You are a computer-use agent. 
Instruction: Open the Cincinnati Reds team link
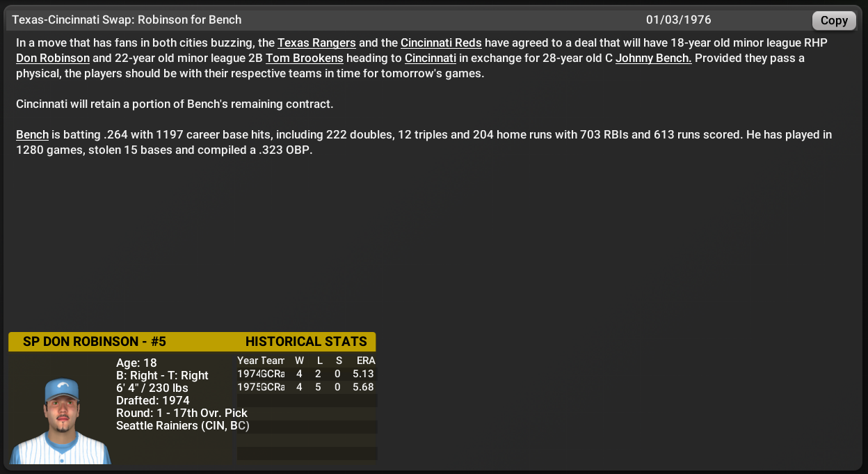pos(441,43)
